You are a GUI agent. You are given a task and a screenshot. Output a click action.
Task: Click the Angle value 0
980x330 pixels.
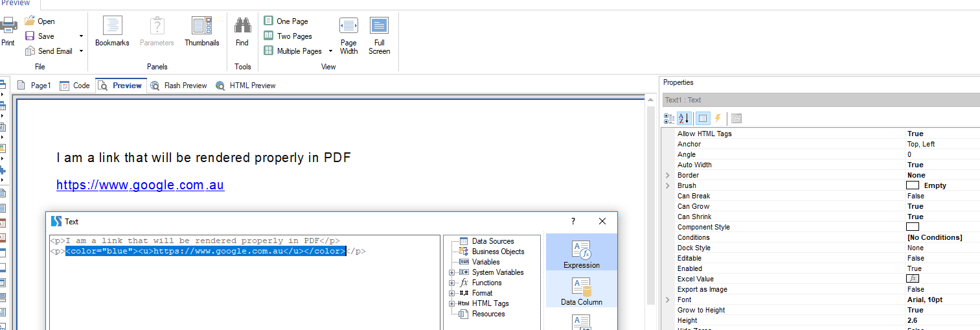click(909, 154)
